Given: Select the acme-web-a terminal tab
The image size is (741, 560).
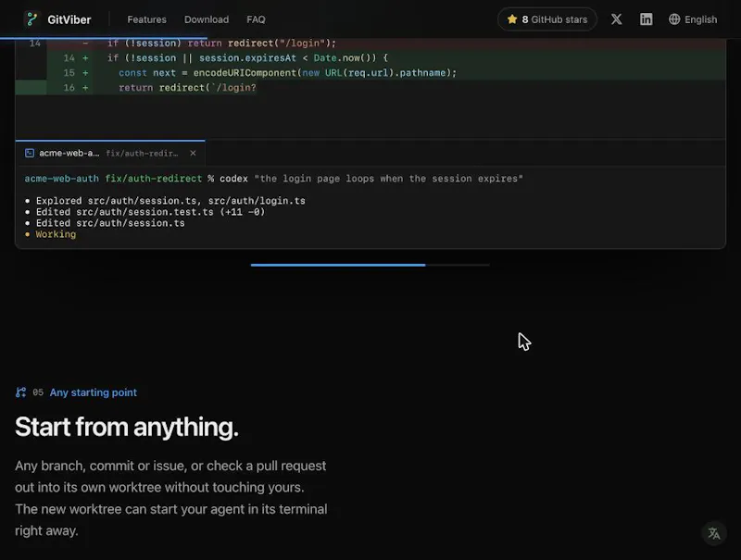Looking at the screenshot, I should coord(110,153).
